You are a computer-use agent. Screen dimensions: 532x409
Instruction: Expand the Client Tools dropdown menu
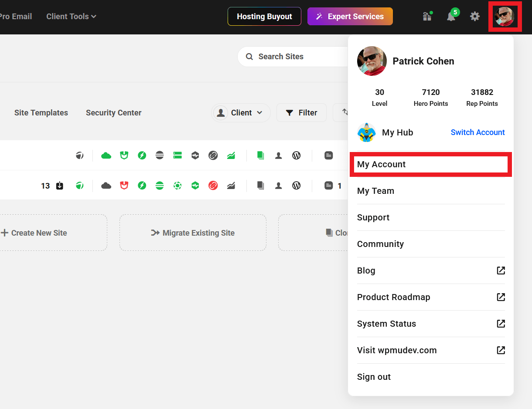coord(71,17)
